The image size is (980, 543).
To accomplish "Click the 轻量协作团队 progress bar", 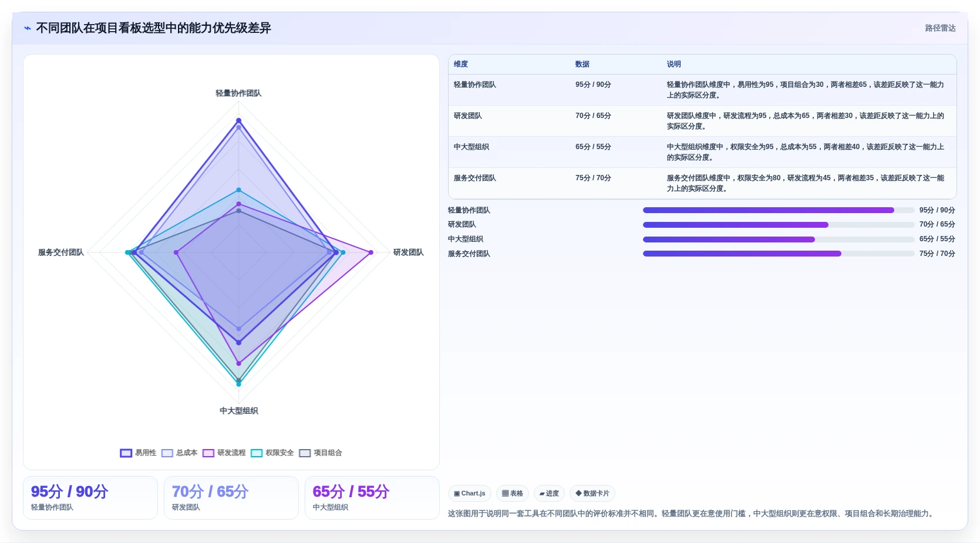I will tap(779, 210).
